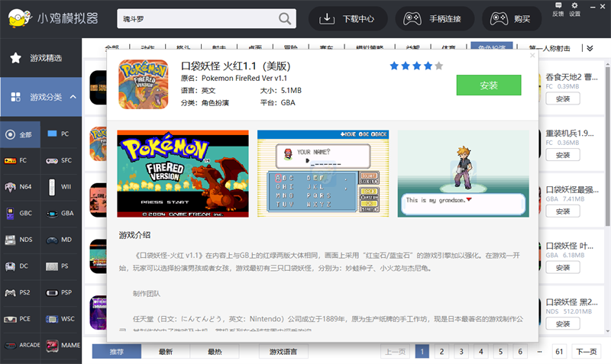Click the star rating of the game
611x364 pixels.
(416, 66)
